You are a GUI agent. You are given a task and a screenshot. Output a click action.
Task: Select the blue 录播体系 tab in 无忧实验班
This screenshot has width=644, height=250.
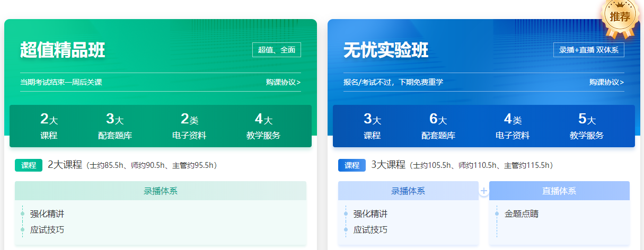pyautogui.click(x=408, y=191)
